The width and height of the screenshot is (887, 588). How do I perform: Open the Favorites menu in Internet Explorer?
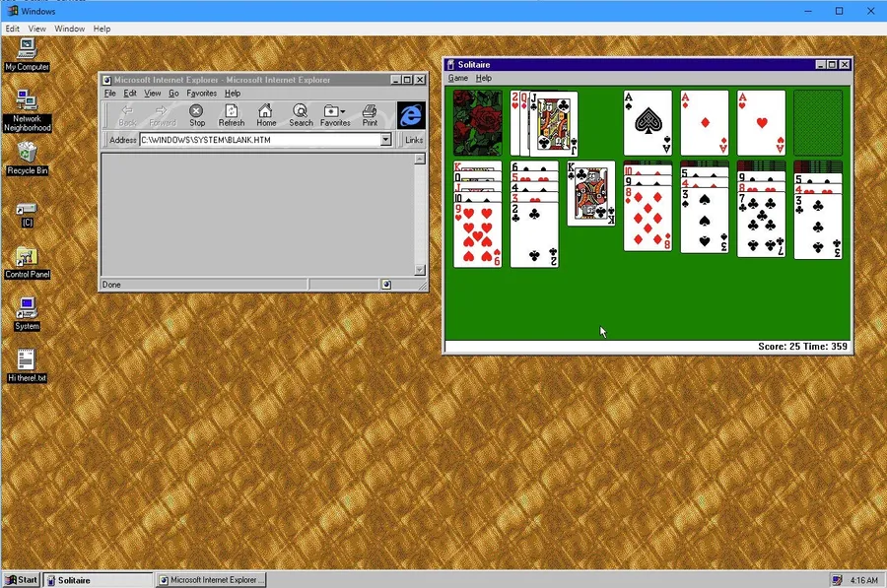tap(201, 94)
